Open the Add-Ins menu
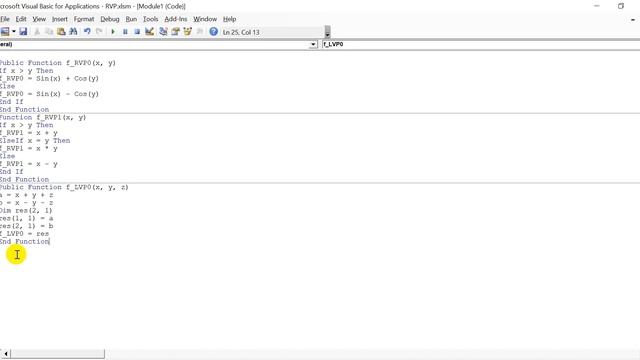The width and height of the screenshot is (640, 360). coord(176,19)
